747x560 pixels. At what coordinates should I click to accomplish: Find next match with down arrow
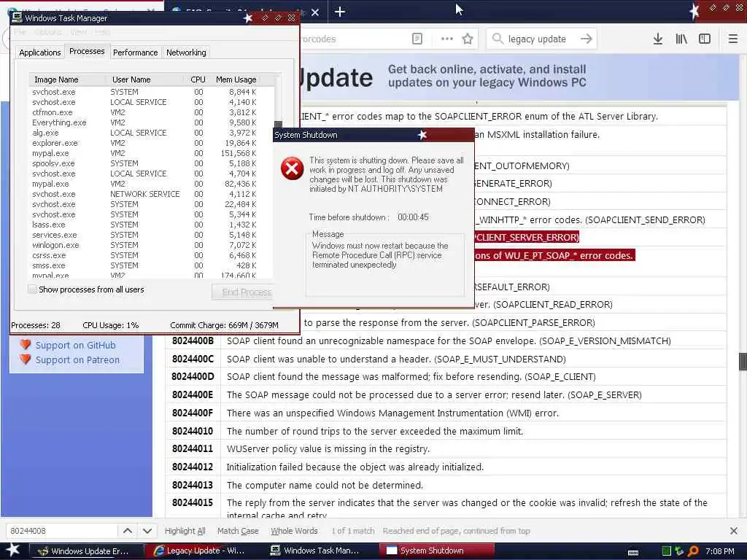click(147, 531)
